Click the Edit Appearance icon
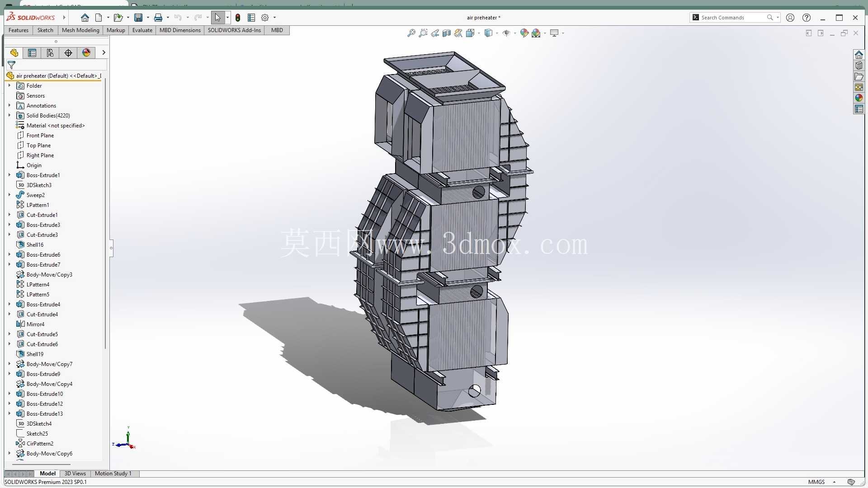This screenshot has width=868, height=488. (524, 33)
